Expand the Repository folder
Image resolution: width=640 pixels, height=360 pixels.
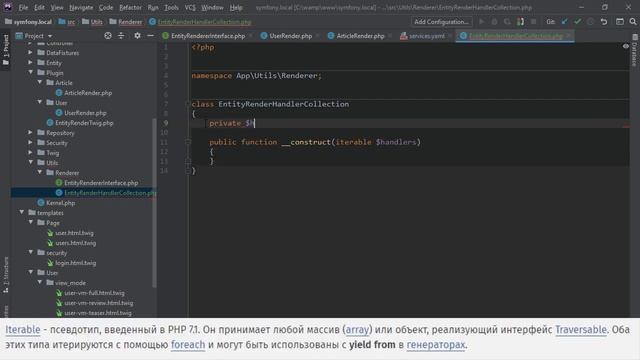pos(30,133)
